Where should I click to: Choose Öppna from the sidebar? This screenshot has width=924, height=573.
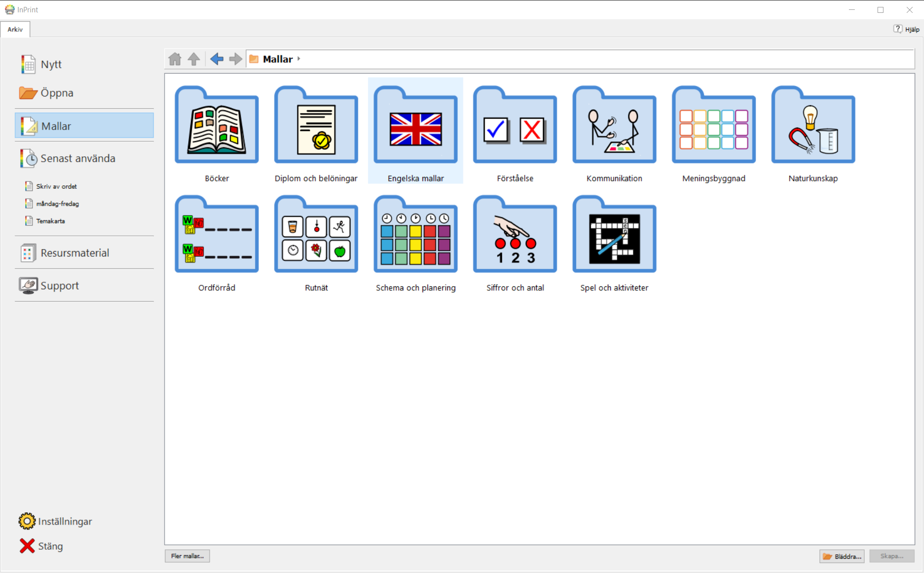[57, 93]
